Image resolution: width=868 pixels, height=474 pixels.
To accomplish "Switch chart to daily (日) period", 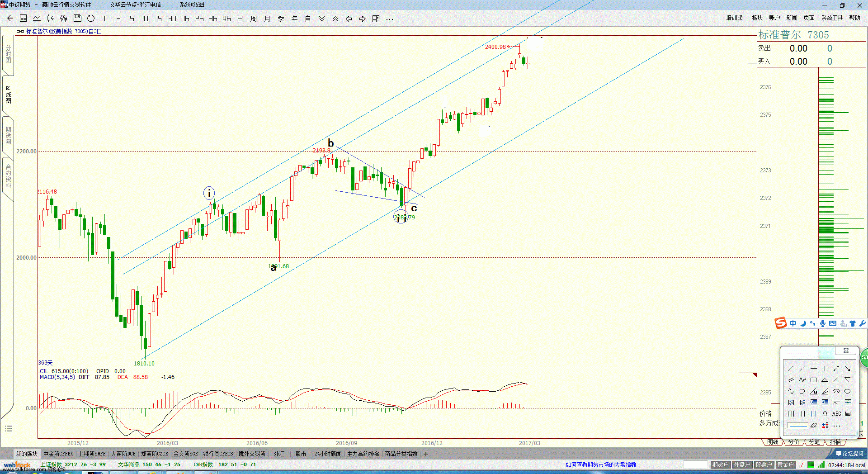I will 240,19.
